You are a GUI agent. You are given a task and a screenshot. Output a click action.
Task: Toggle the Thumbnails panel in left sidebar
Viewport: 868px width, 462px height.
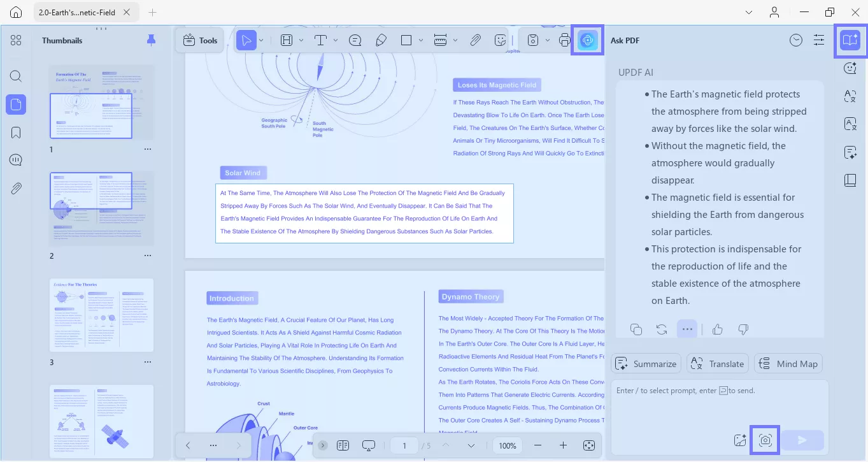[16, 105]
